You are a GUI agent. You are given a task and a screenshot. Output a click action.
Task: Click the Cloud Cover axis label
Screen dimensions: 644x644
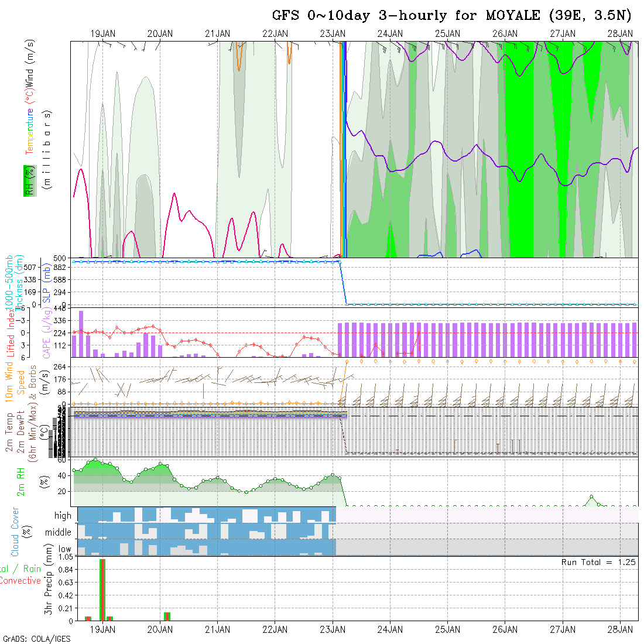click(x=15, y=532)
